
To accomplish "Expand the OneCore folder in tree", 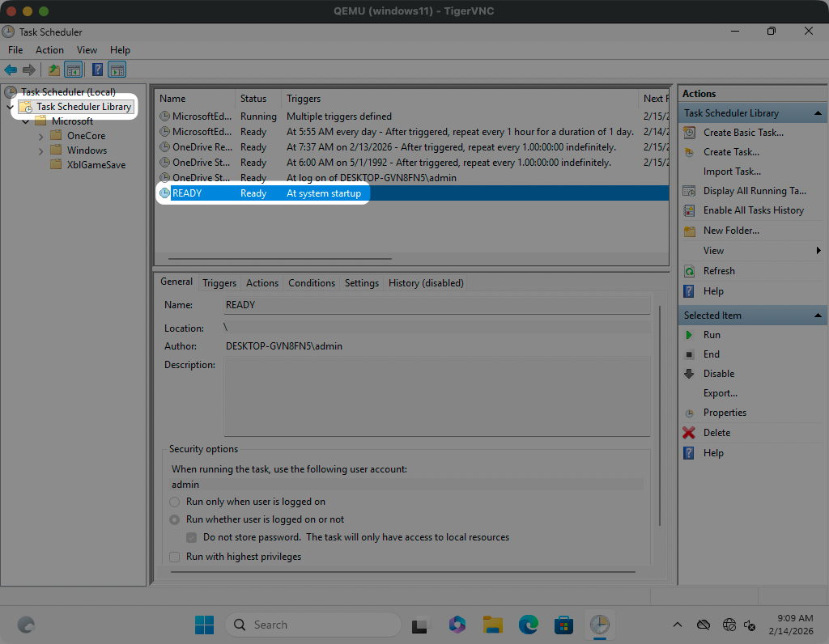I will pyautogui.click(x=41, y=136).
